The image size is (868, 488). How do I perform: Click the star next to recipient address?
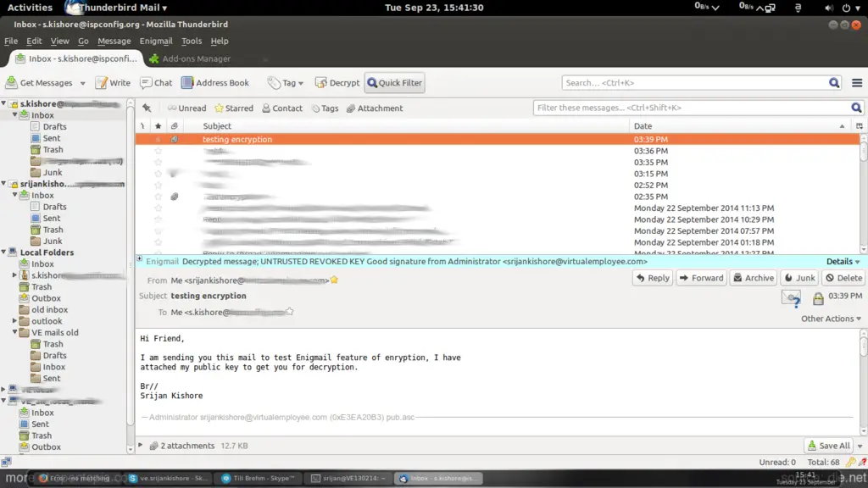click(x=290, y=312)
